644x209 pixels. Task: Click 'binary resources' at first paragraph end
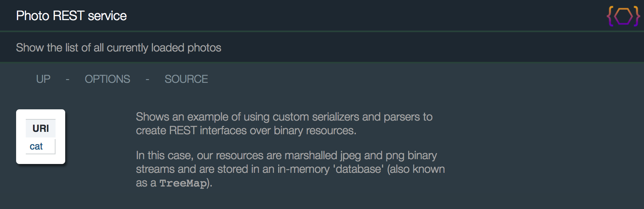coord(315,131)
